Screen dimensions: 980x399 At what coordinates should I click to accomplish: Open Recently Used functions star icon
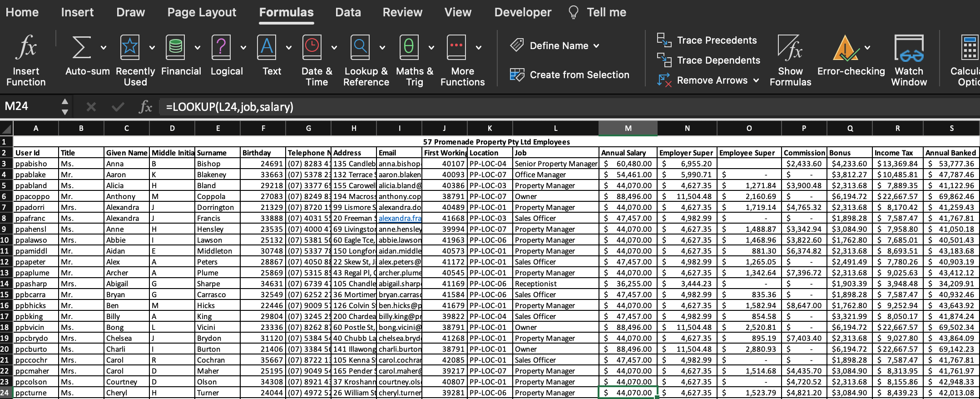(x=129, y=47)
